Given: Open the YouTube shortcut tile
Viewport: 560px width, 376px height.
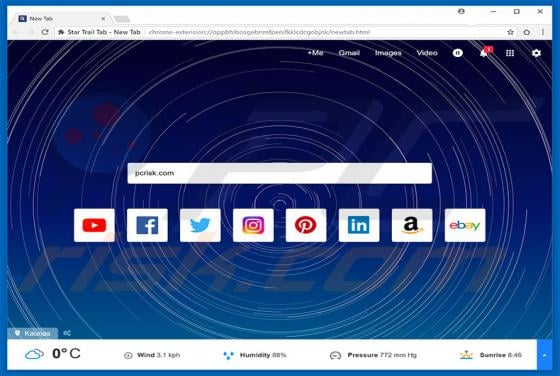Looking at the screenshot, I should click(94, 225).
